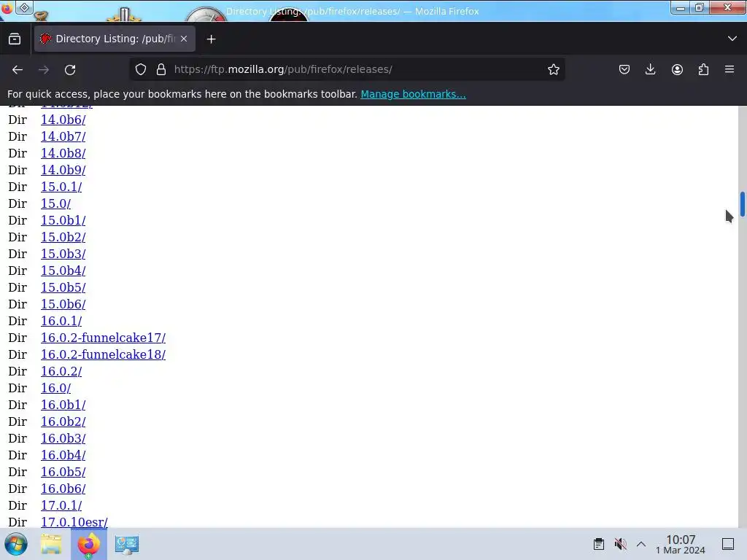Open the 16.0/ directory
Screen dimensions: 747x560
point(55,388)
